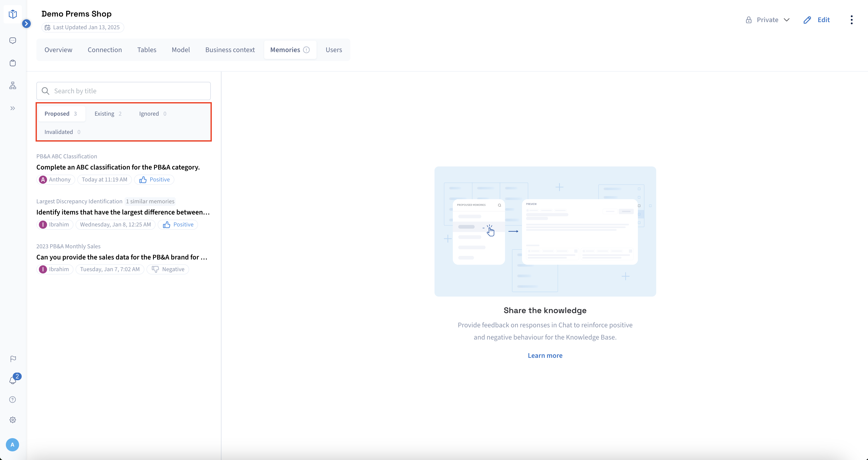The image size is (868, 460).
Task: Click the flag icon in sidebar
Action: (13, 359)
